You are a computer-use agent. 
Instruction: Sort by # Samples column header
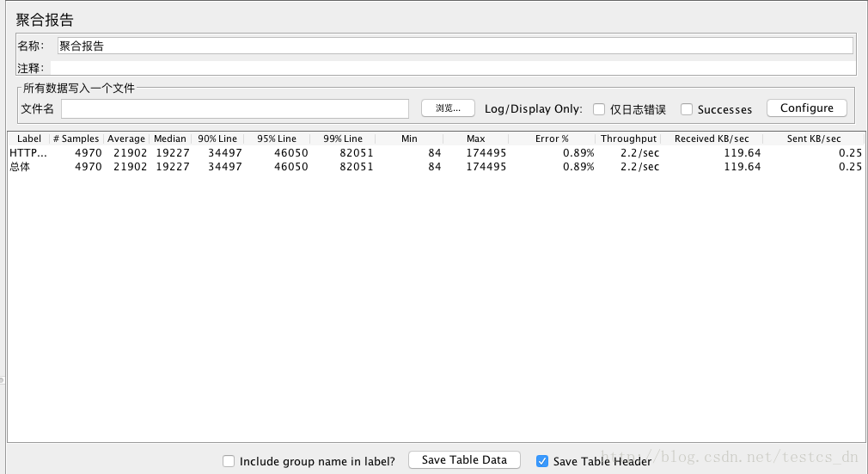tap(76, 139)
